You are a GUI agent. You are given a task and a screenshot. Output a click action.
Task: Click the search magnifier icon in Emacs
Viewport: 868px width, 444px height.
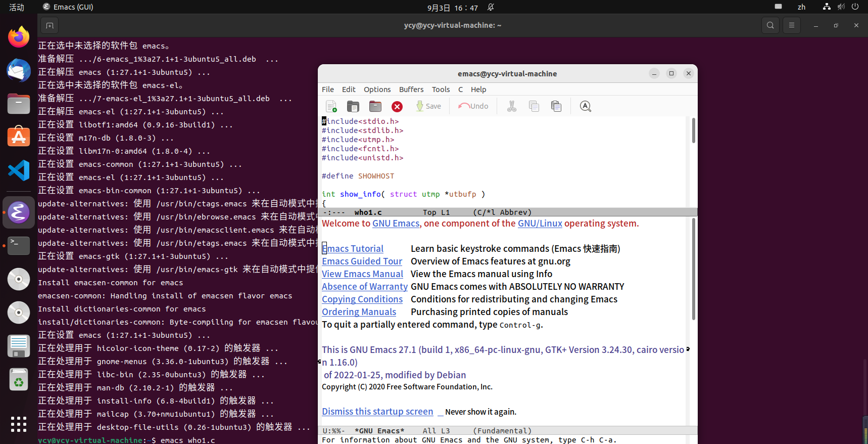click(585, 106)
